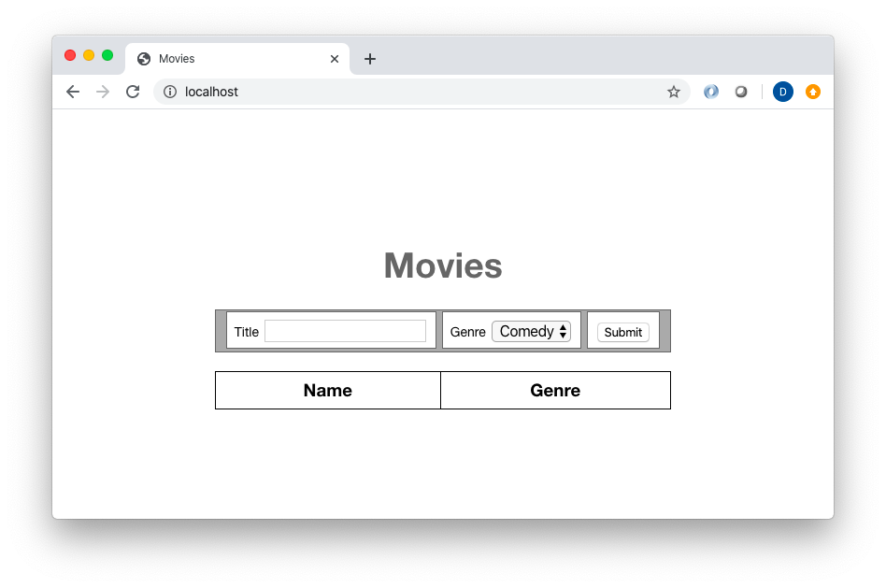Click the browser forward arrow
This screenshot has height=588, width=886.
click(103, 92)
